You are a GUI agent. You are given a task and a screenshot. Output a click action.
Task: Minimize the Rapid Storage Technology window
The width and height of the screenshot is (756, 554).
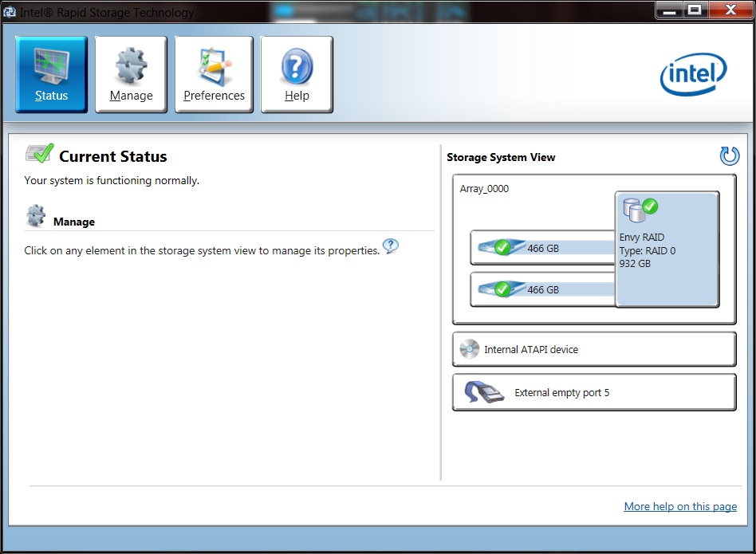[669, 10]
